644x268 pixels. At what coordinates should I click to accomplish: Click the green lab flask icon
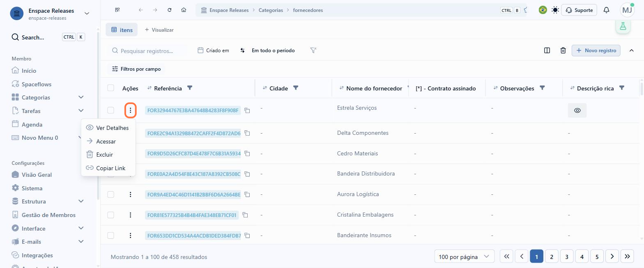(x=623, y=26)
